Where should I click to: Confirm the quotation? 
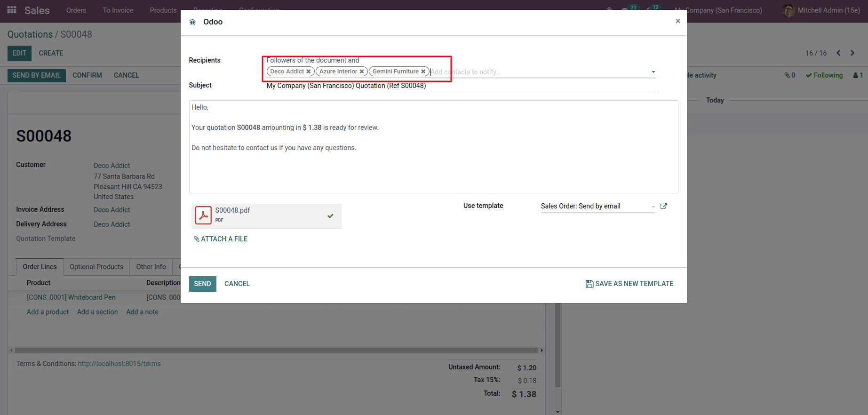(87, 75)
